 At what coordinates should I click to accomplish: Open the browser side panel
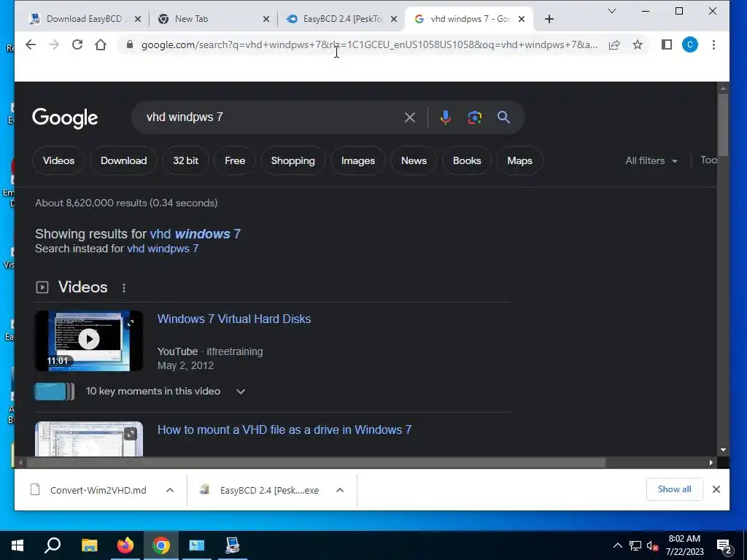pyautogui.click(x=667, y=44)
